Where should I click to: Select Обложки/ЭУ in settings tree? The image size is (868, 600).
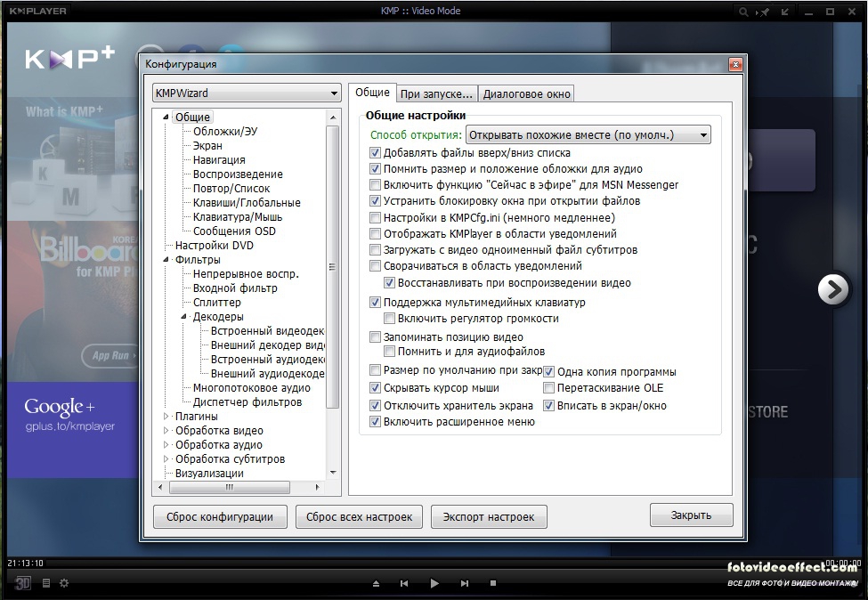click(x=225, y=131)
